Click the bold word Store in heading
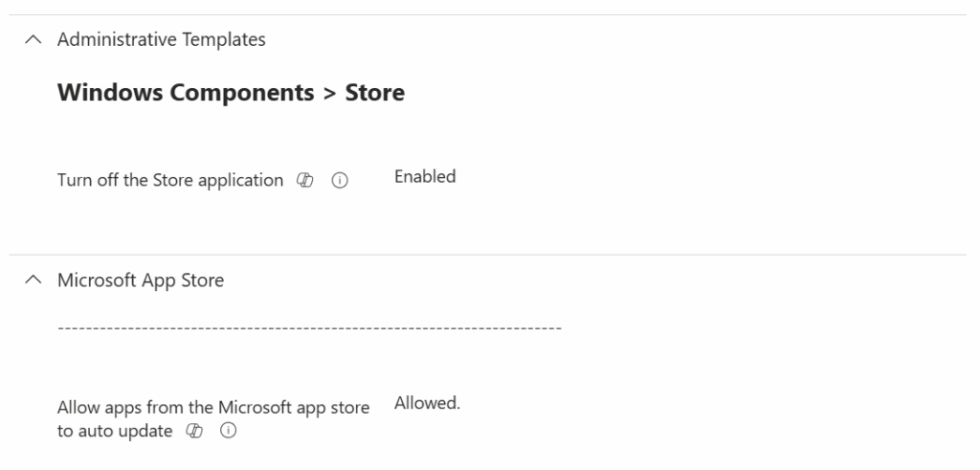Screen dimensions: 980x470 pos(375,93)
